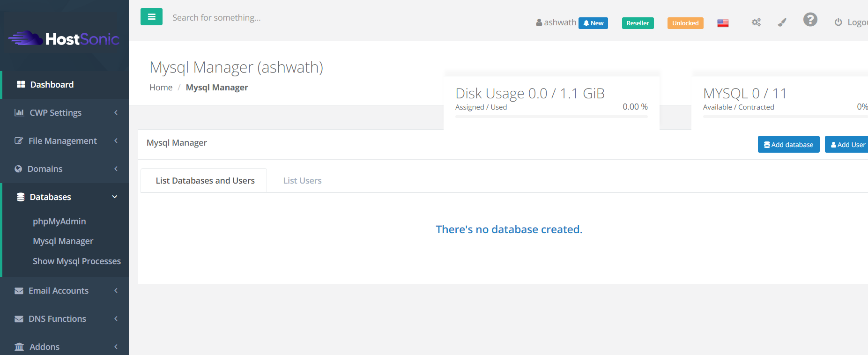Click the logout power icon

point(838,22)
